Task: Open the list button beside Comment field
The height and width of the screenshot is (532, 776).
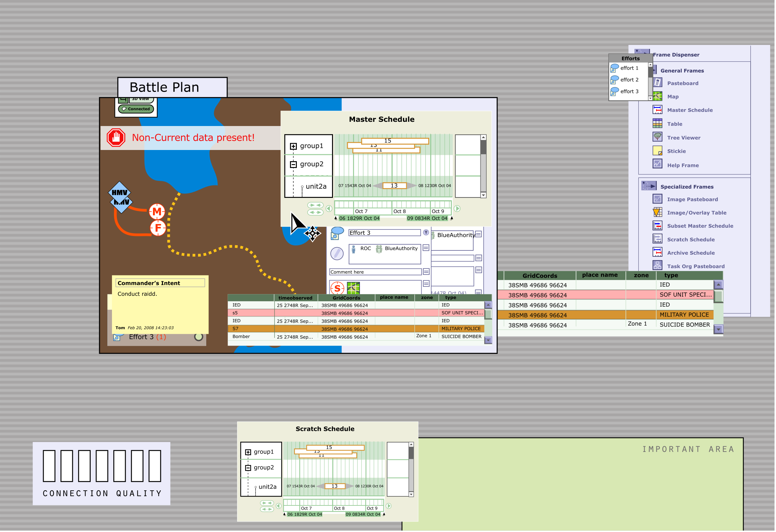Action: pos(427,272)
